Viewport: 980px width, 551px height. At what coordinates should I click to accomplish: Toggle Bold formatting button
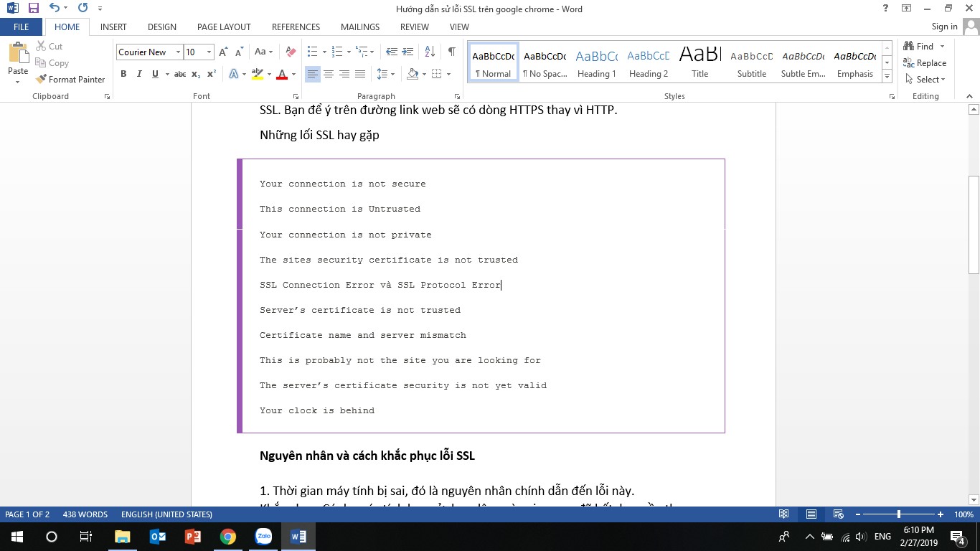123,74
